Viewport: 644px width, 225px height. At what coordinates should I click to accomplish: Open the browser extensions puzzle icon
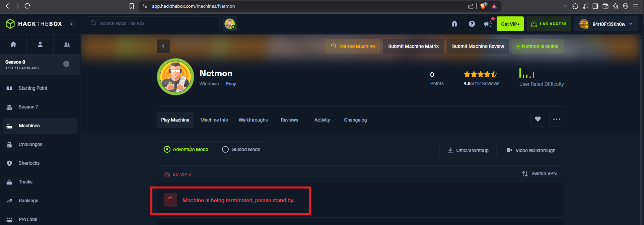[575, 6]
